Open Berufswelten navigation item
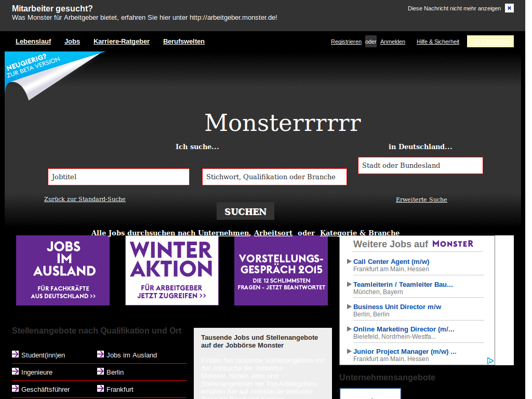 coord(184,42)
